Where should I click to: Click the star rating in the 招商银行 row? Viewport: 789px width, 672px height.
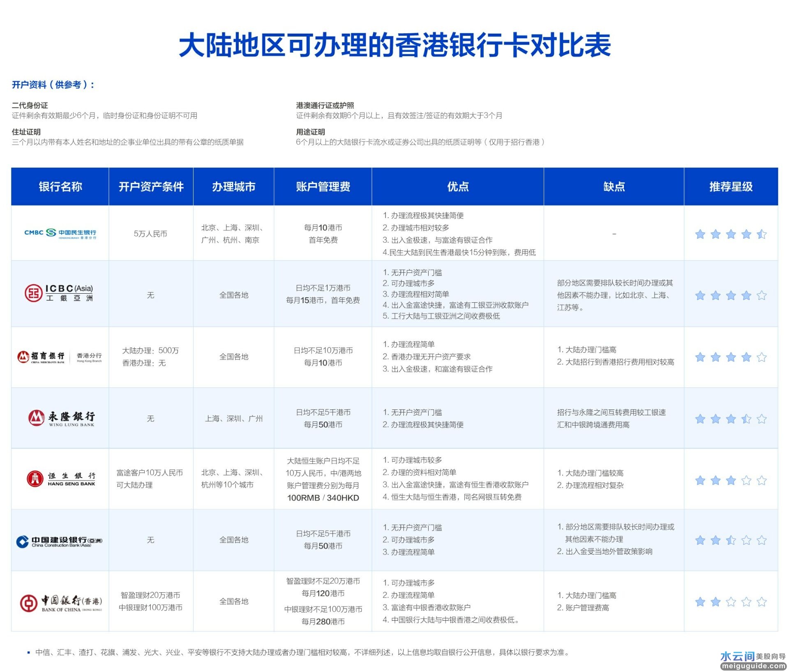(731, 357)
